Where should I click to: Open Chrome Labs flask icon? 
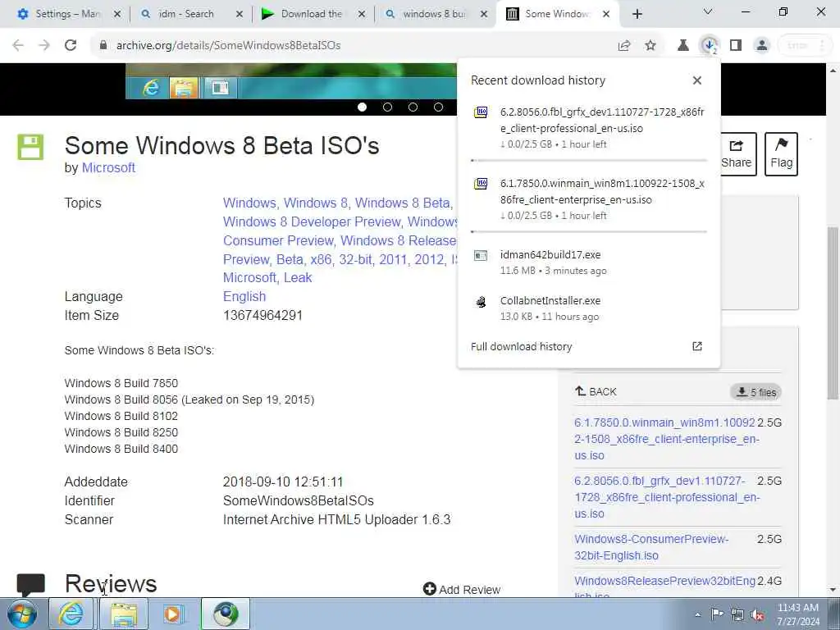(683, 46)
